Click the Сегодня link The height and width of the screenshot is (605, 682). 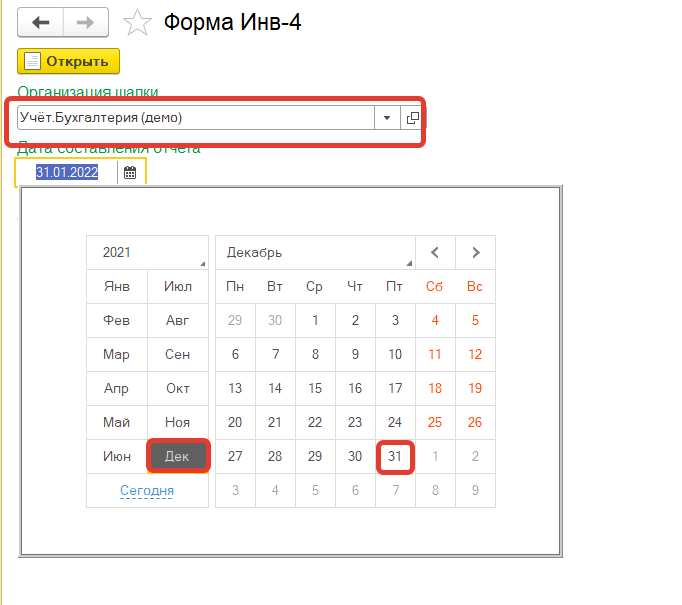click(147, 490)
